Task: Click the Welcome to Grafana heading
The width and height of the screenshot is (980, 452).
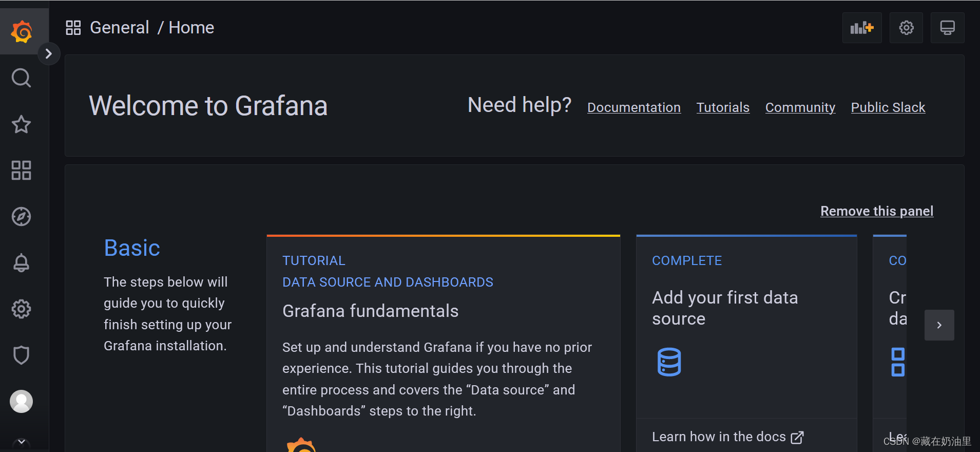Action: click(208, 106)
